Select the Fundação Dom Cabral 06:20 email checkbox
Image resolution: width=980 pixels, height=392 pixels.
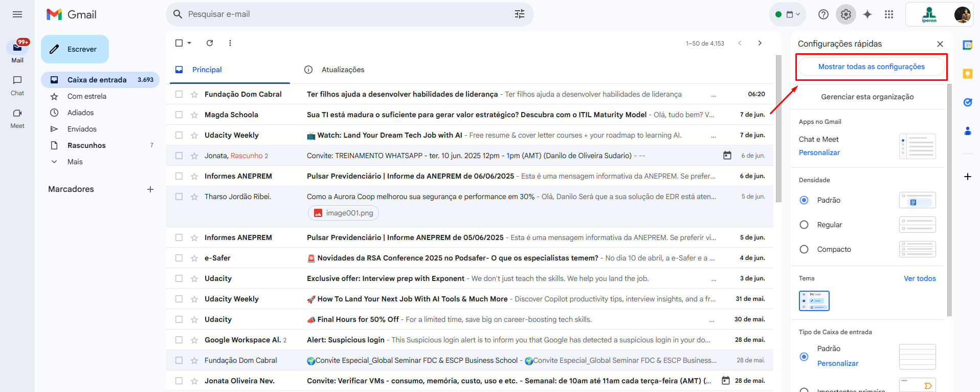pyautogui.click(x=179, y=94)
